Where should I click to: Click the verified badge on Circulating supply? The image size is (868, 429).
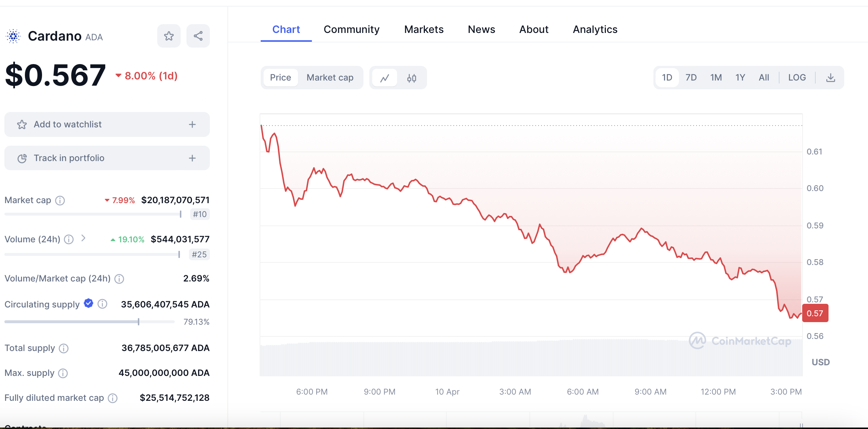click(88, 303)
